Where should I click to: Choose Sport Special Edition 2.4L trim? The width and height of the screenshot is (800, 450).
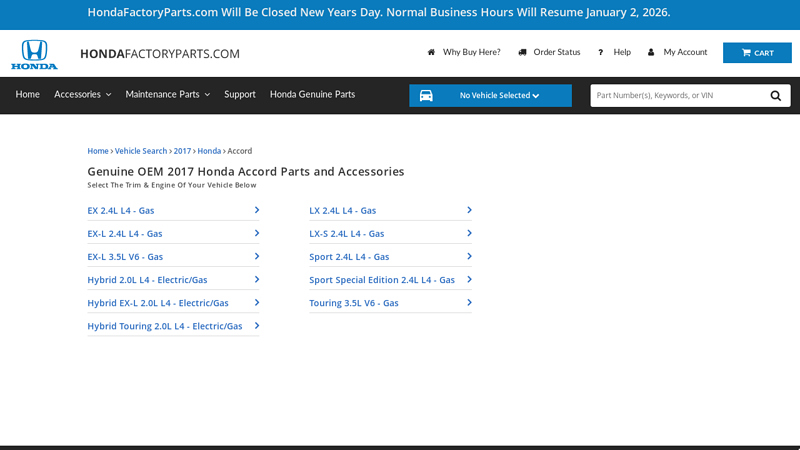click(x=382, y=280)
